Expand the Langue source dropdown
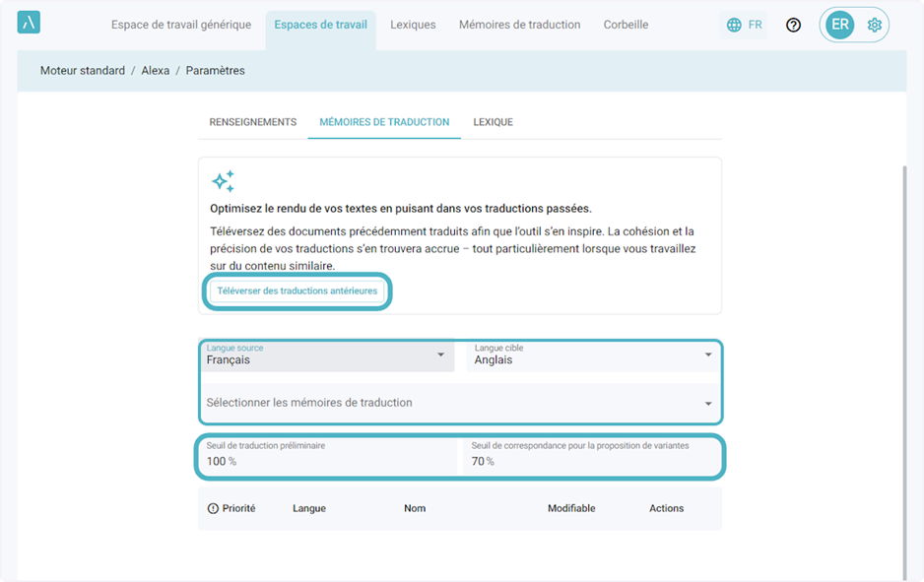The width and height of the screenshot is (924, 582). (440, 356)
